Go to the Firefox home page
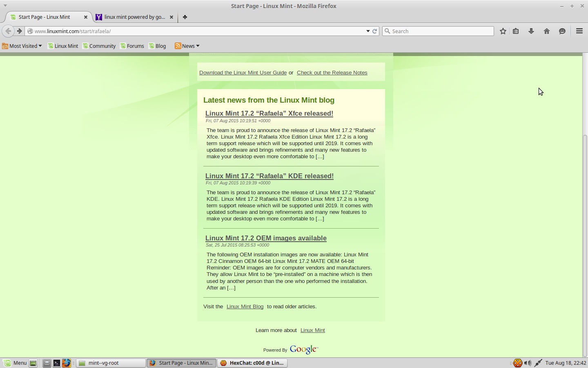The width and height of the screenshot is (588, 368). tap(547, 31)
